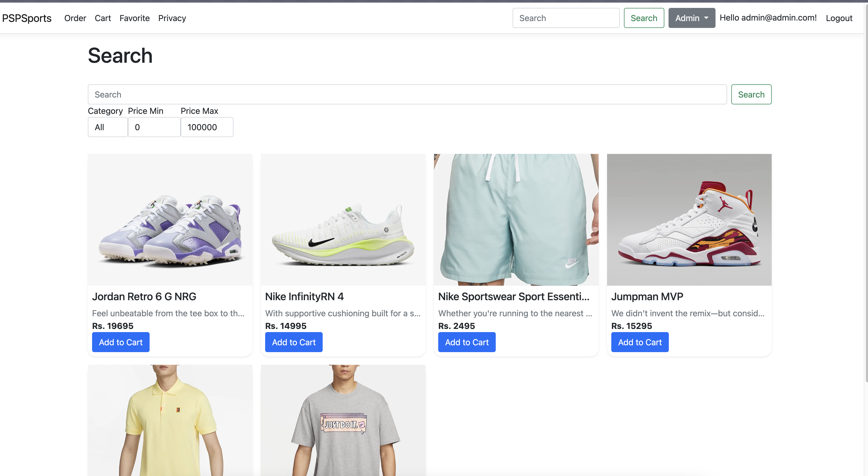Focus the wide page search field

point(407,95)
